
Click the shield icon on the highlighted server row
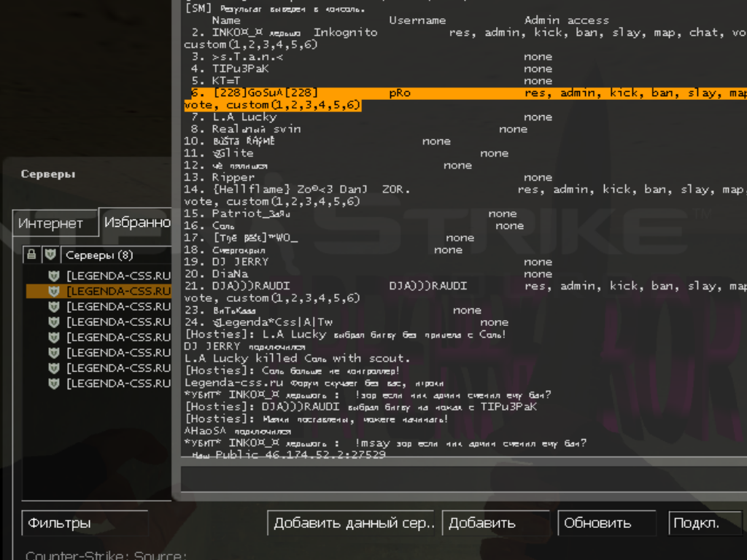pos(54,291)
